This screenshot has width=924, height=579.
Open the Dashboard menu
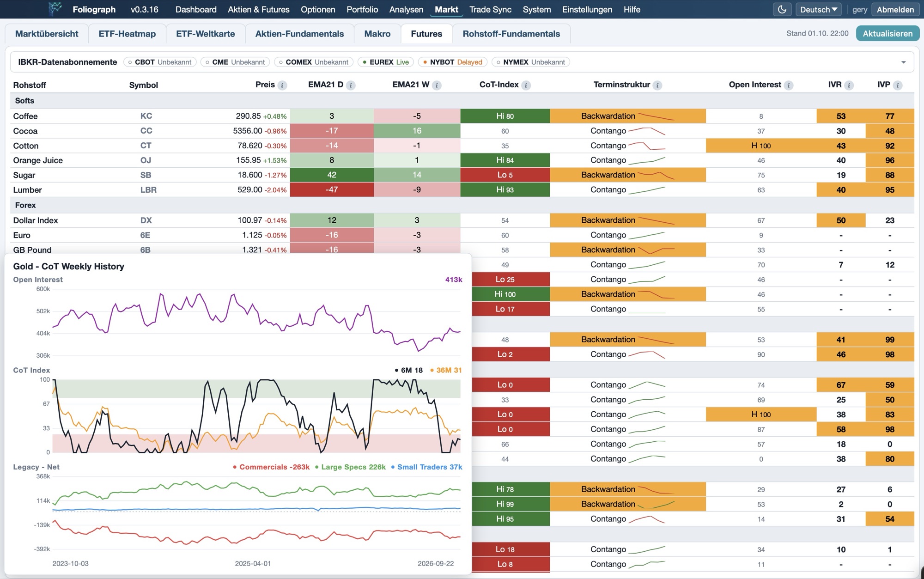pyautogui.click(x=196, y=9)
